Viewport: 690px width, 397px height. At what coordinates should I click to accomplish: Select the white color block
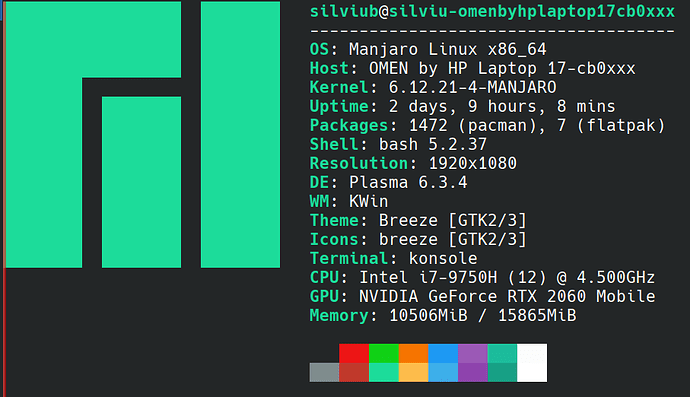[532, 363]
